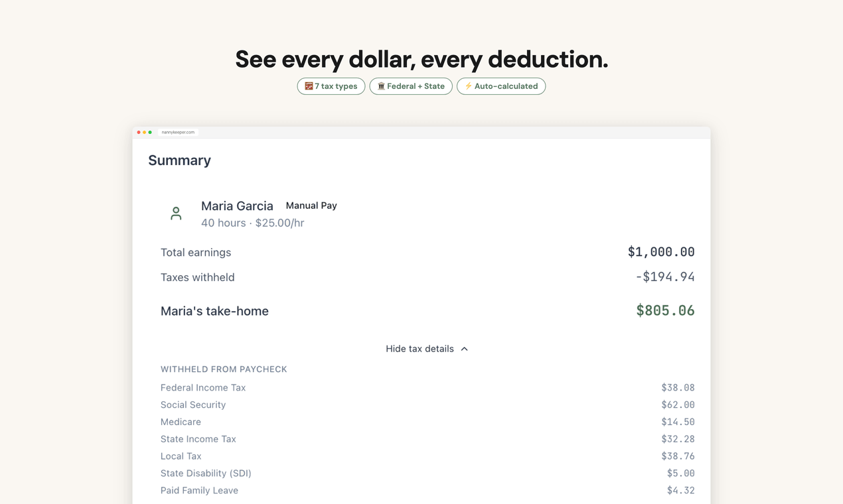The width and height of the screenshot is (843, 504).
Task: Click the State Disability (SDI) row
Action: (427, 473)
